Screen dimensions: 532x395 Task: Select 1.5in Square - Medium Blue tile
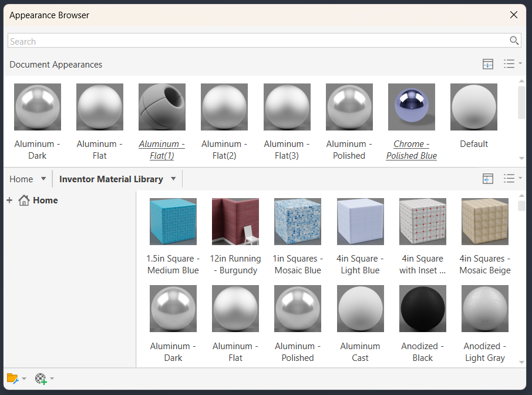[x=173, y=222]
